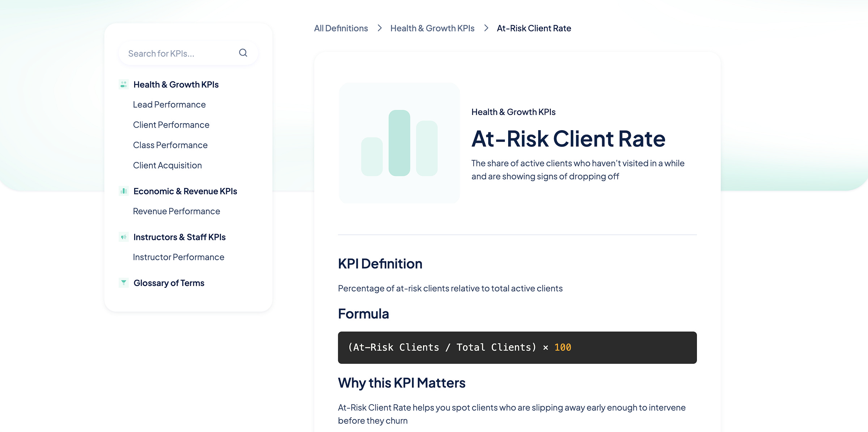Click the Health & Growth KPIs people icon
Screen dimensions: 868x432
[x=124, y=85]
